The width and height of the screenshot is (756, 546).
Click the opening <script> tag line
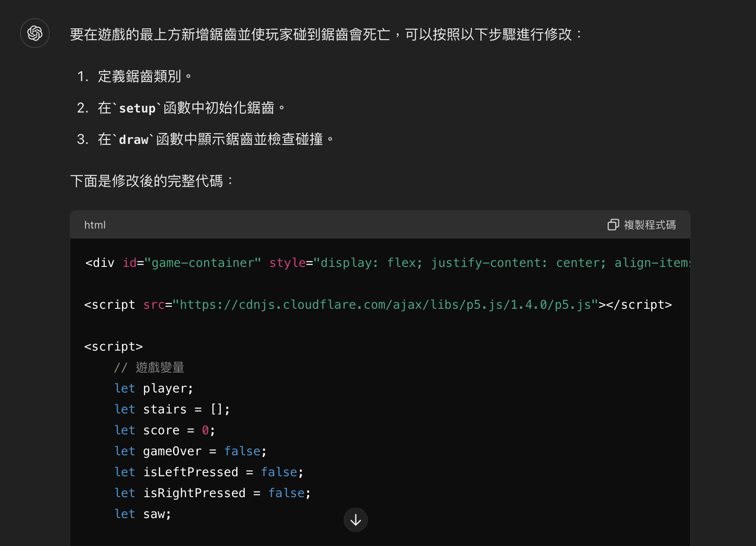(114, 346)
